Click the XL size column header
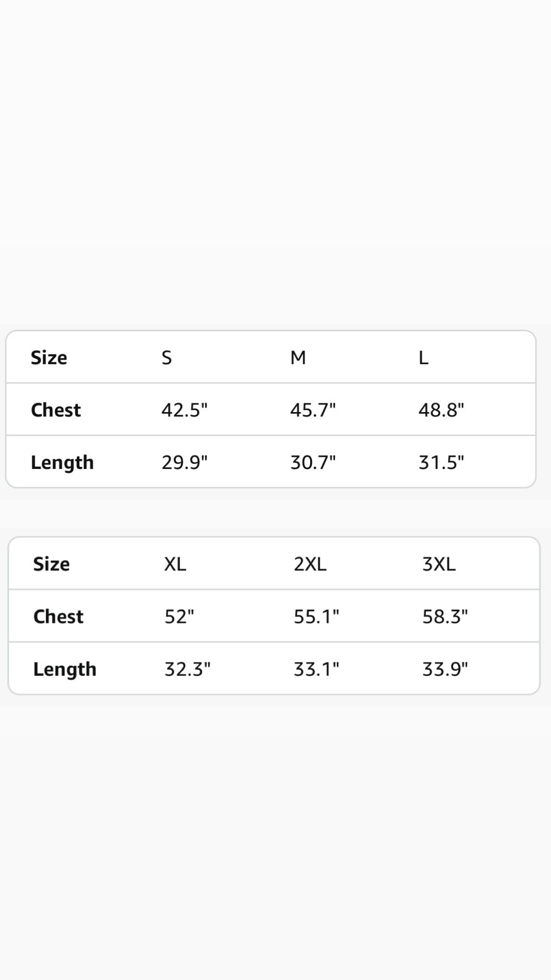Image resolution: width=551 pixels, height=980 pixels. [175, 564]
